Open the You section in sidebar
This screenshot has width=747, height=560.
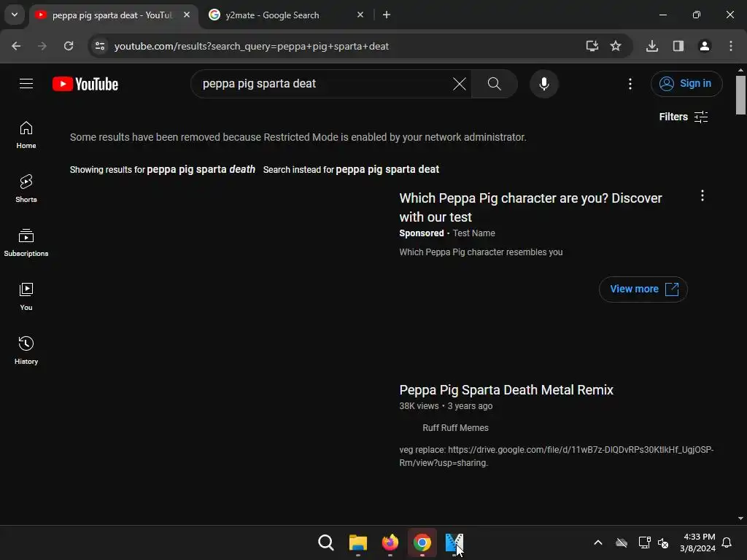pos(26,297)
